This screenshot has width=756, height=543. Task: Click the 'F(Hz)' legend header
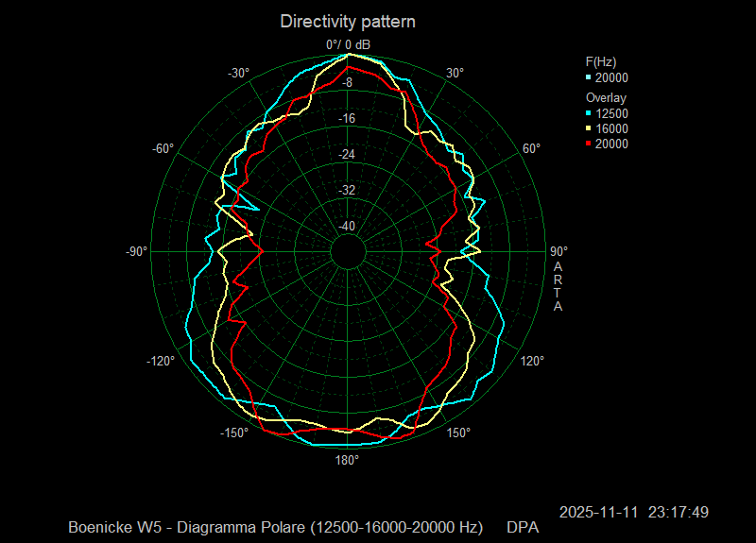601,61
